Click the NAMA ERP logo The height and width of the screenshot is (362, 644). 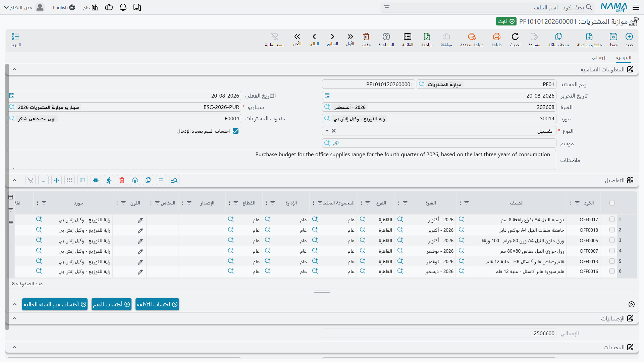pos(614,7)
